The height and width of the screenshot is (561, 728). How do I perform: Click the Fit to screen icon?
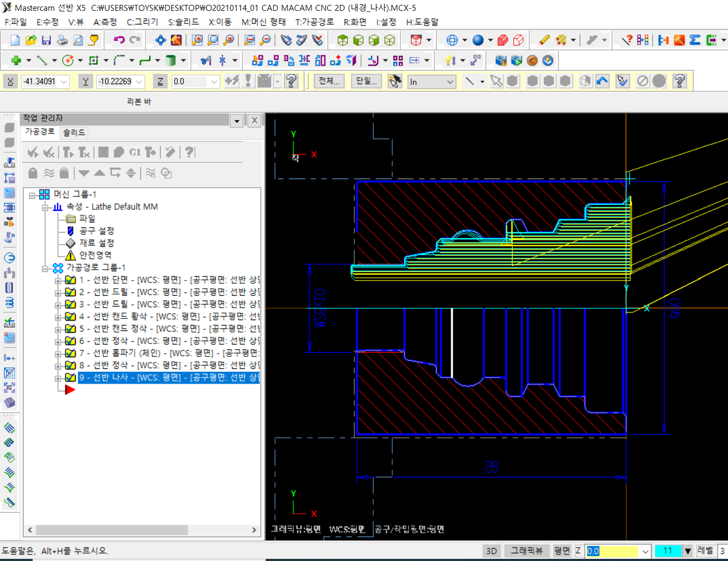[x=161, y=40]
